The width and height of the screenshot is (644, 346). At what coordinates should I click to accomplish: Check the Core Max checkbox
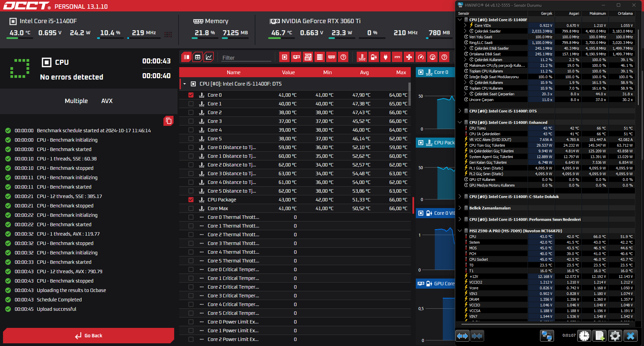tap(191, 208)
